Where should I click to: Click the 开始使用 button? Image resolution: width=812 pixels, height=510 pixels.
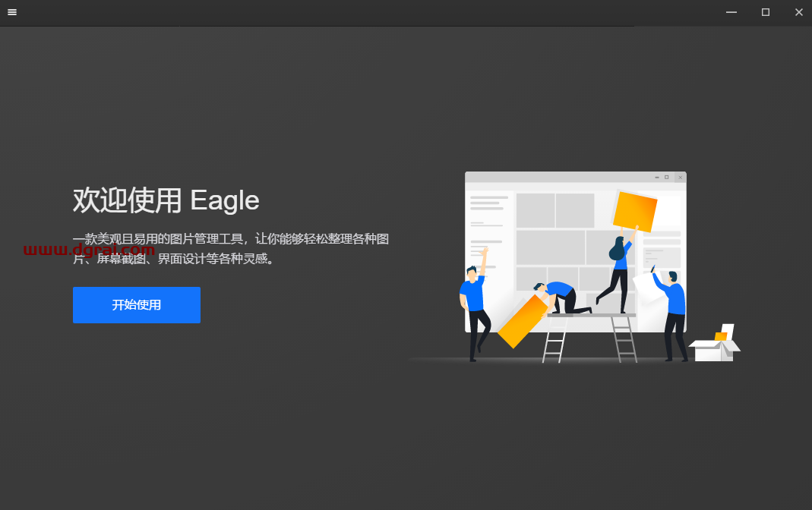click(136, 305)
